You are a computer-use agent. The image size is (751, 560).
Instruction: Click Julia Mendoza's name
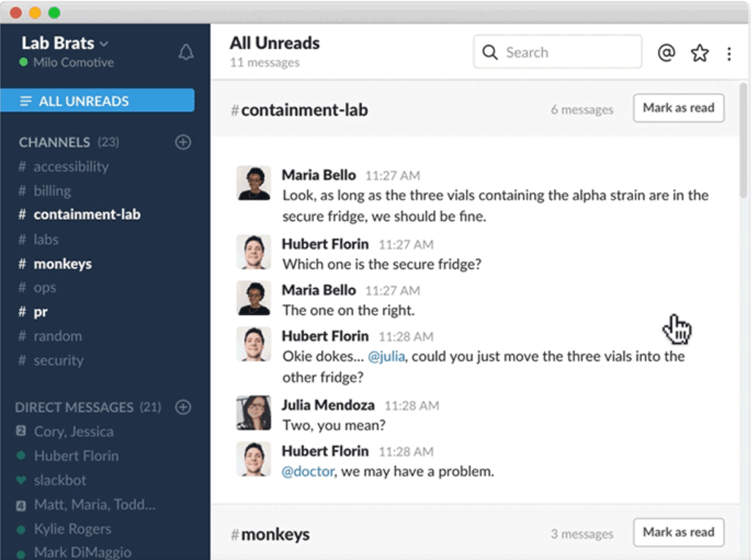click(x=328, y=405)
